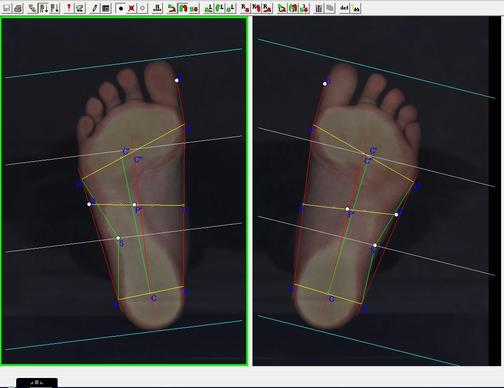Click the table grid icon in toolbar
This screenshot has height=388, width=504.
[106, 8]
